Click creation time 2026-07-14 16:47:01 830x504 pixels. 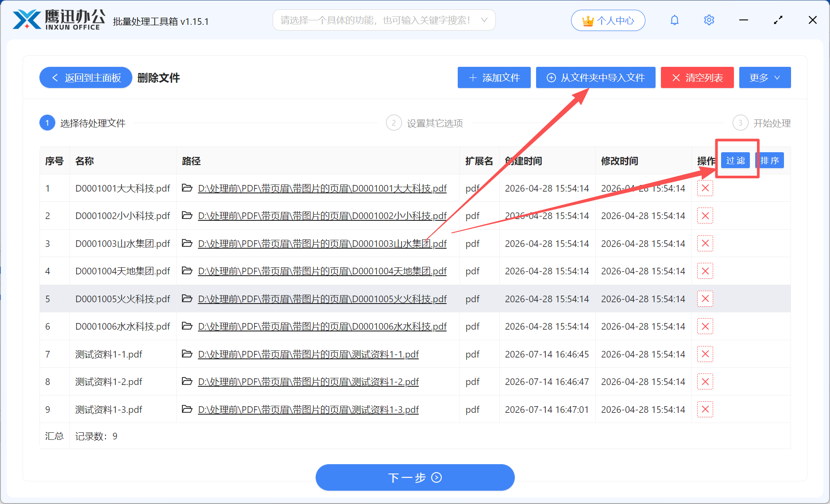tap(547, 410)
